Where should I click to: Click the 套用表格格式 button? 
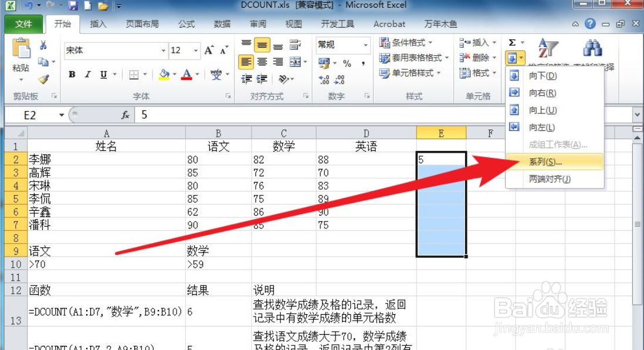(x=412, y=58)
